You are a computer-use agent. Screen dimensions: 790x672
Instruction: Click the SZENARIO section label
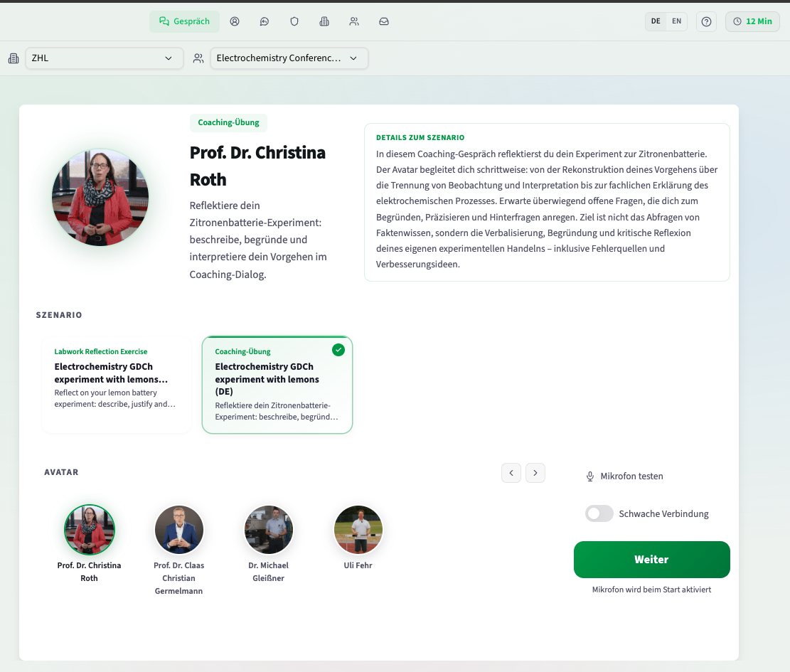coord(59,315)
